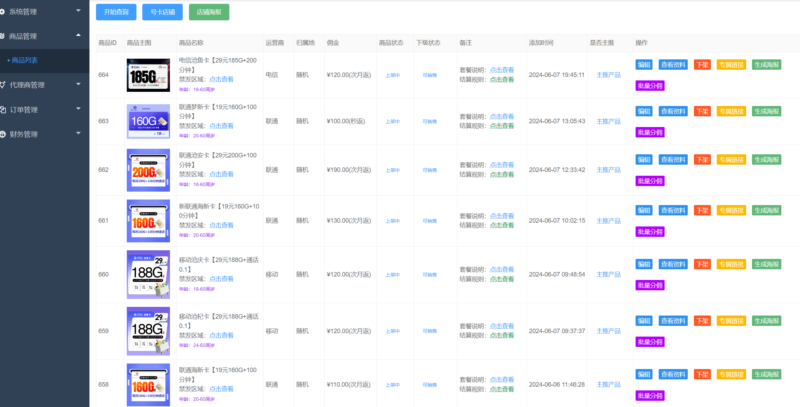Click 下架 for product 659
800x407 pixels.
[702, 321]
